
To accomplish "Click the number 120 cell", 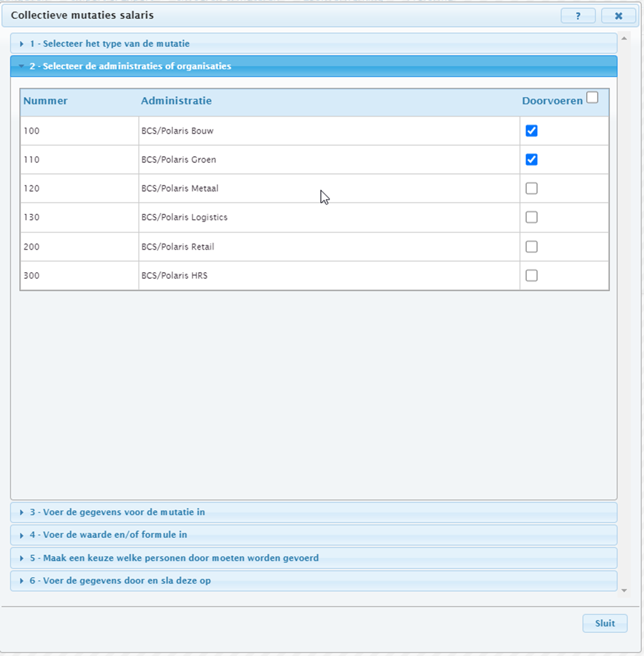I will (80, 189).
